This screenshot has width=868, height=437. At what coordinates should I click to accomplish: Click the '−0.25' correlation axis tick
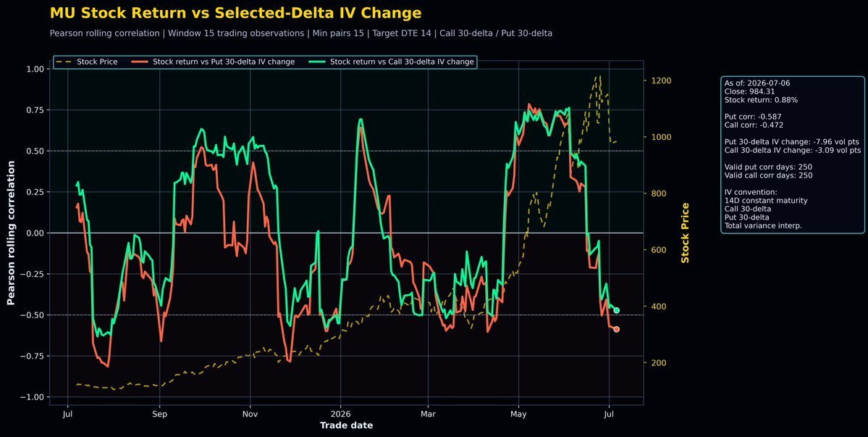point(32,274)
